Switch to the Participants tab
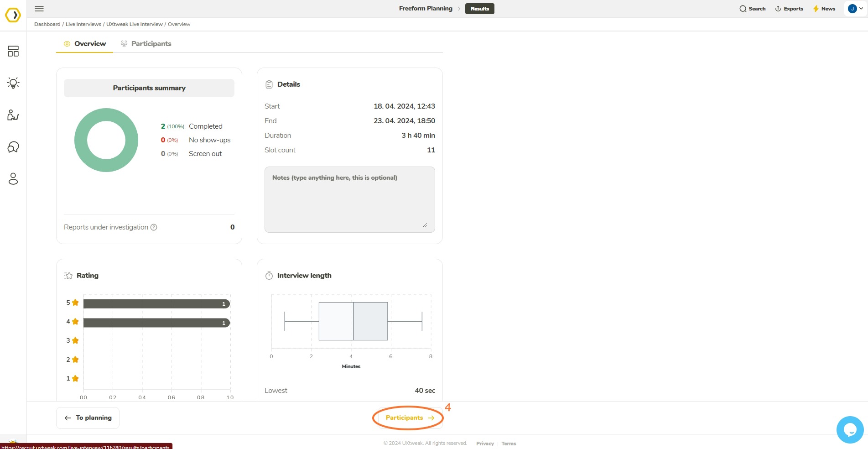The image size is (868, 449). coord(151,43)
